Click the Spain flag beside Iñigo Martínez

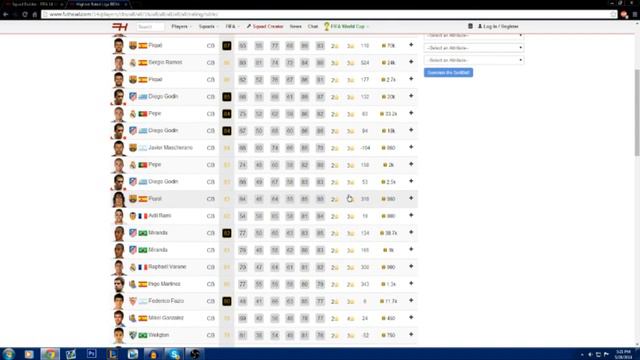tap(142, 284)
